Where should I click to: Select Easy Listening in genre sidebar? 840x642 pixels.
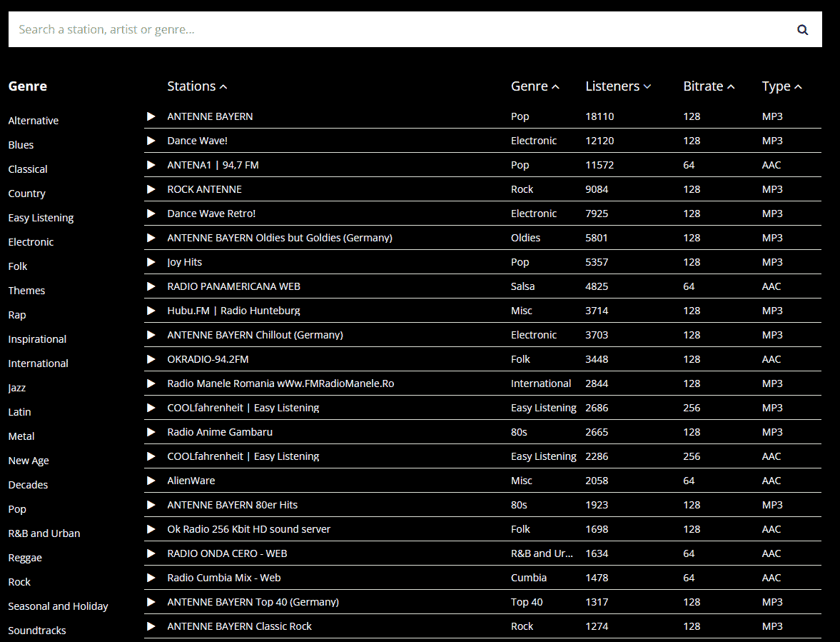click(x=41, y=218)
